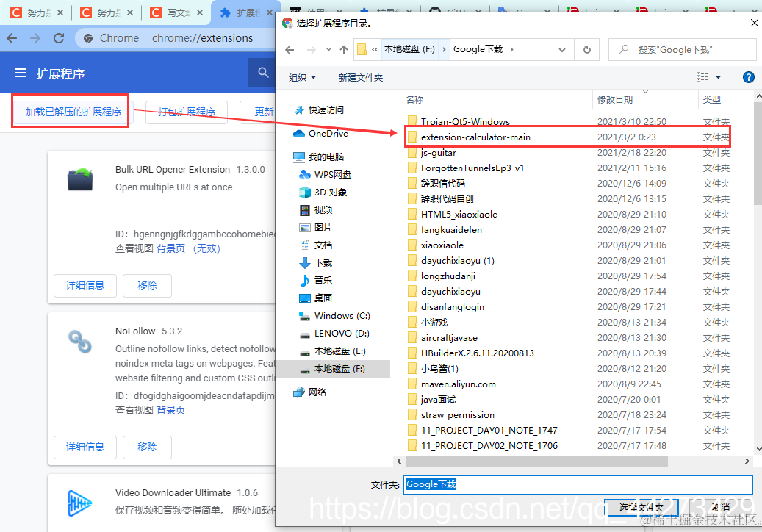Open 文档 folder in navigation pane
The height and width of the screenshot is (532, 762).
click(316, 245)
